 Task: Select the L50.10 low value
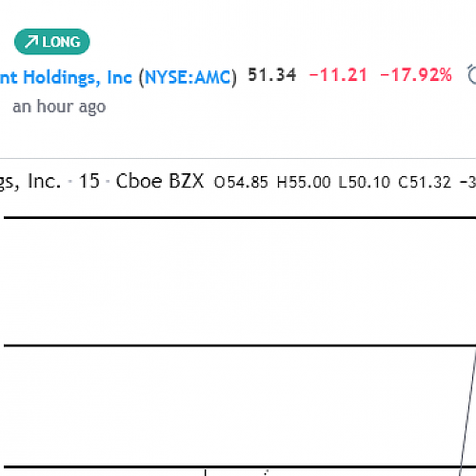(x=364, y=182)
